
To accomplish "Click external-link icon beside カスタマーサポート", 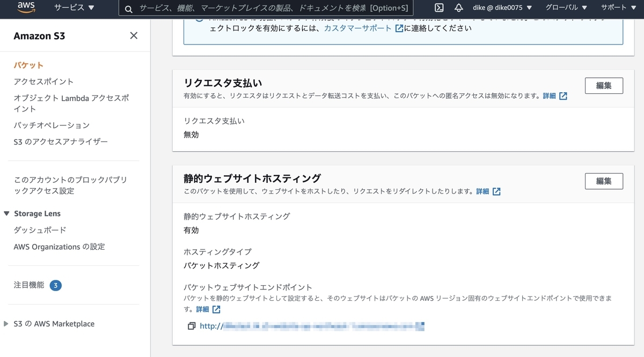I will click(x=399, y=28).
